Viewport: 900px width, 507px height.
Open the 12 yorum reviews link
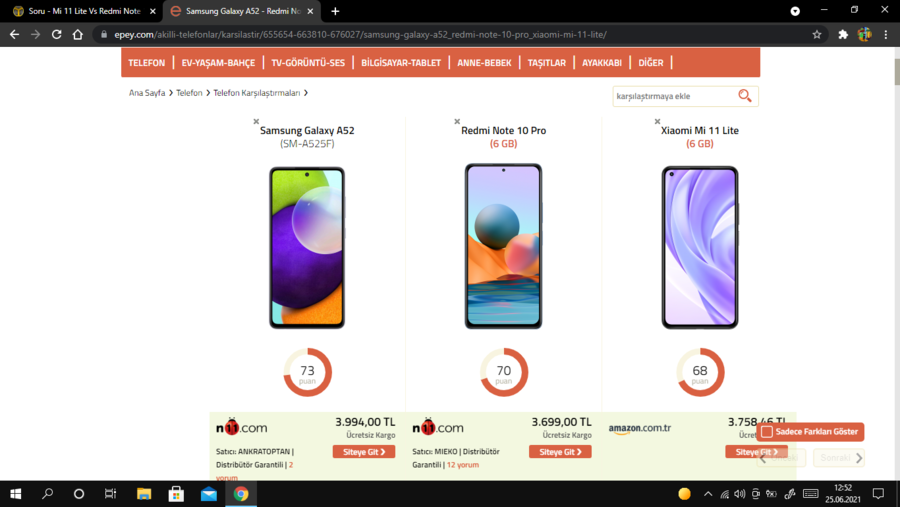(463, 465)
